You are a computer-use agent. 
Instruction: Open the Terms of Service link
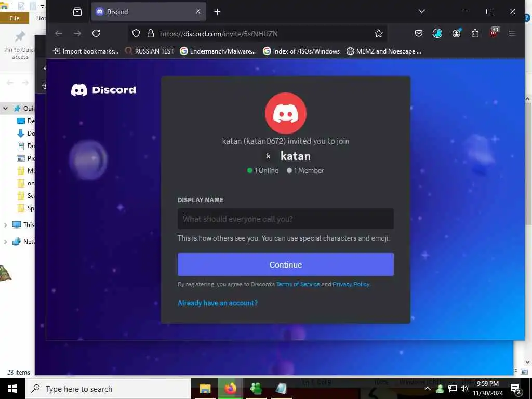click(298, 284)
